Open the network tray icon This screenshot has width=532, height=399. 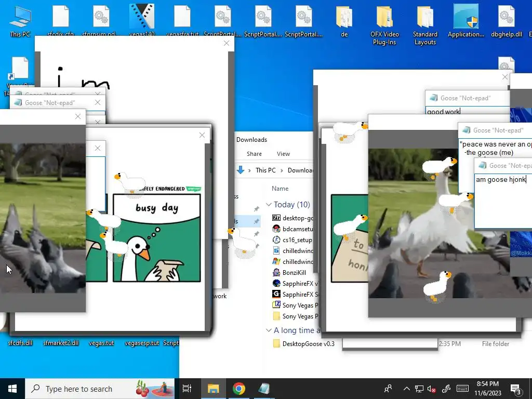click(x=419, y=389)
